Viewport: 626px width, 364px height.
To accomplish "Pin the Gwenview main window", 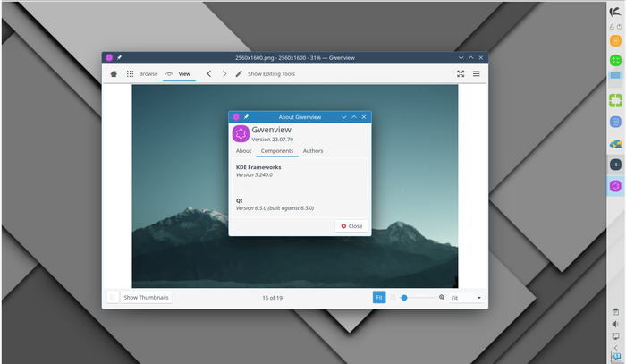I will tap(119, 57).
